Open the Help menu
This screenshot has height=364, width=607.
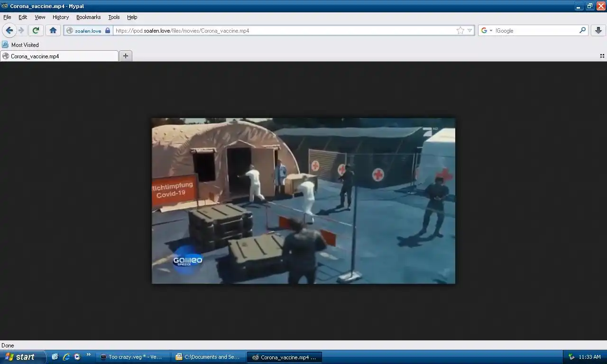tap(132, 17)
